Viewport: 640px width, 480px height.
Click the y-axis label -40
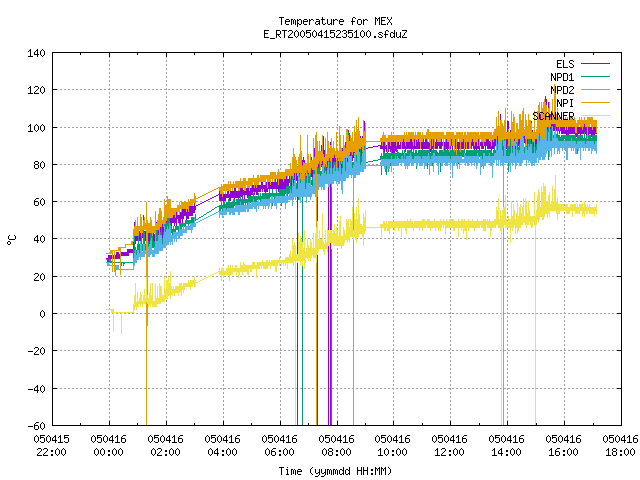(36, 389)
